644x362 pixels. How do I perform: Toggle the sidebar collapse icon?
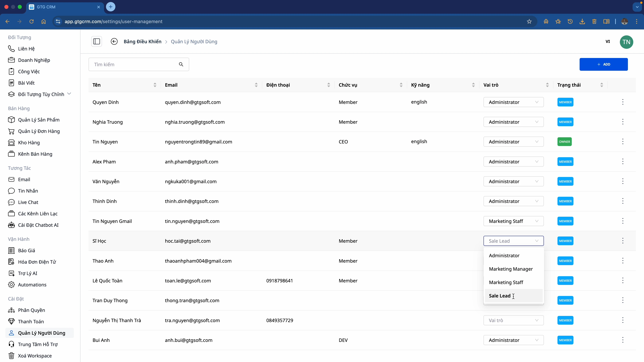96,41
